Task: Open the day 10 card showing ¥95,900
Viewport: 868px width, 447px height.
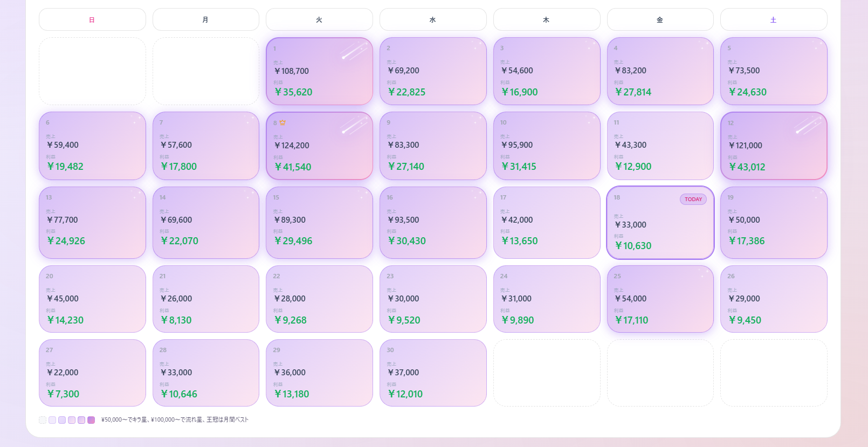Action: [547, 146]
